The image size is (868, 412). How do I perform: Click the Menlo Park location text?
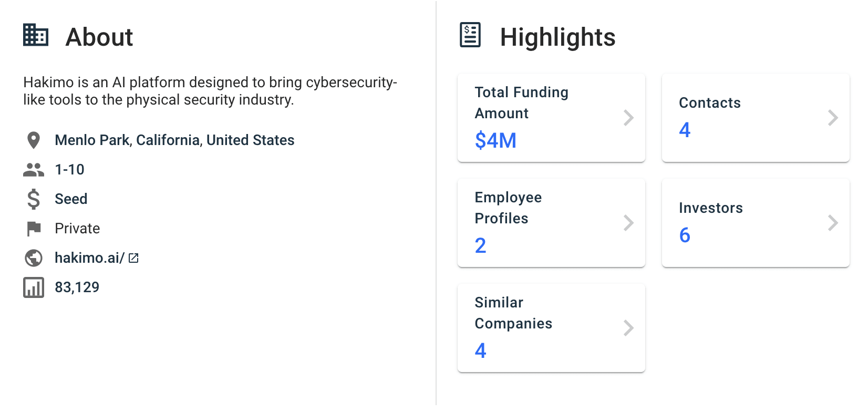point(174,140)
